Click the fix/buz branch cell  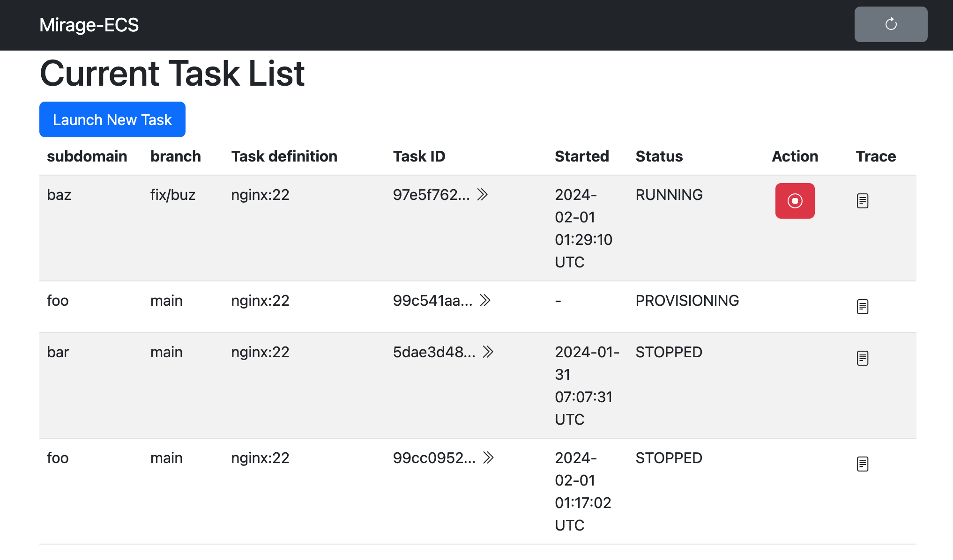coord(172,195)
